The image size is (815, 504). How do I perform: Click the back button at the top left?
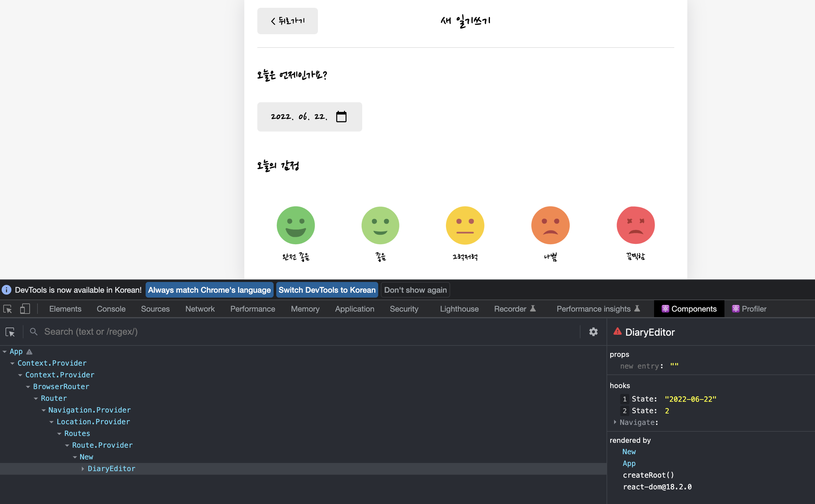point(287,21)
